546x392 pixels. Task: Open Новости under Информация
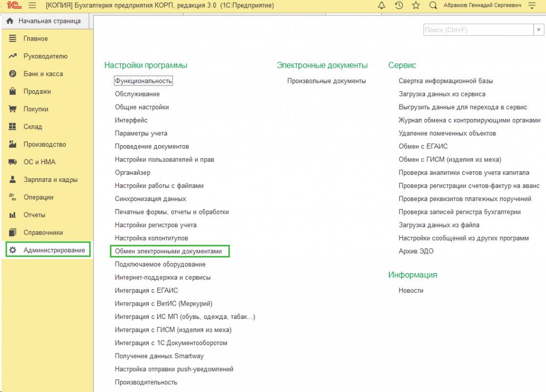pyautogui.click(x=411, y=291)
